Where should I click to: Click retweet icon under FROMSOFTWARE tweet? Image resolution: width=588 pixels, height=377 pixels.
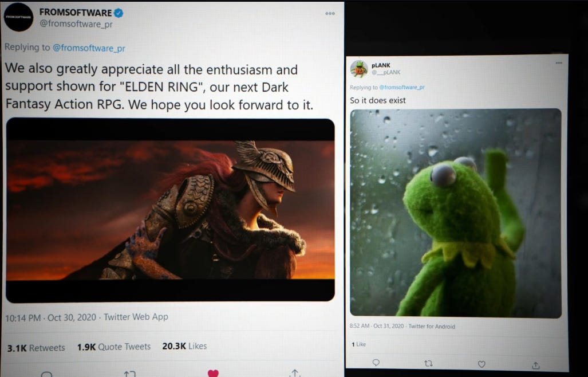point(129,374)
